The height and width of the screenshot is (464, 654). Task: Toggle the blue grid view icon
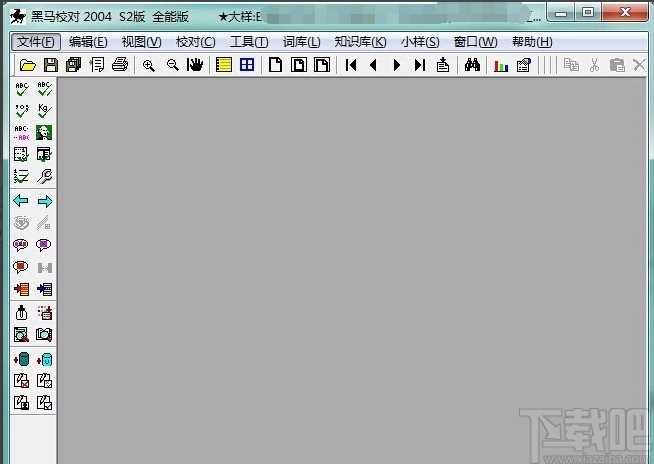pyautogui.click(x=246, y=65)
